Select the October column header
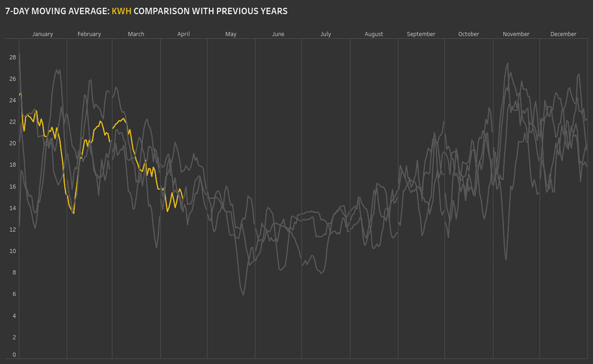The image size is (593, 364). [x=469, y=34]
